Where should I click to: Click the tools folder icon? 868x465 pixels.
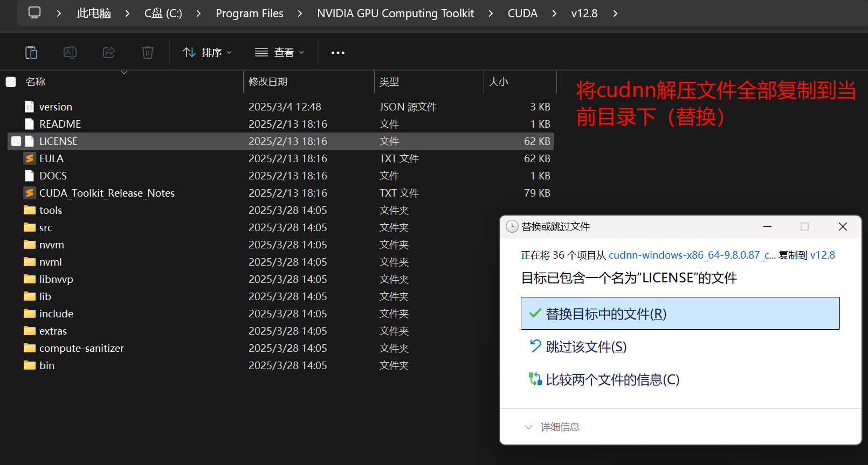30,210
